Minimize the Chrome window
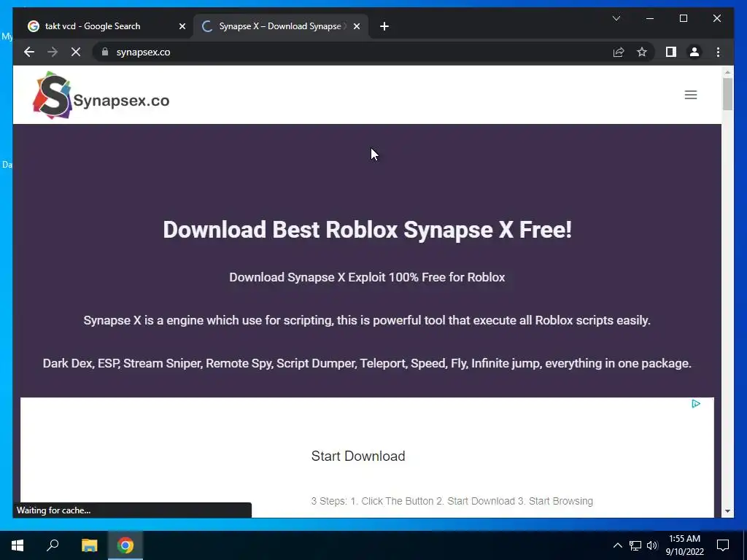Viewport: 747px width, 560px height. (650, 18)
